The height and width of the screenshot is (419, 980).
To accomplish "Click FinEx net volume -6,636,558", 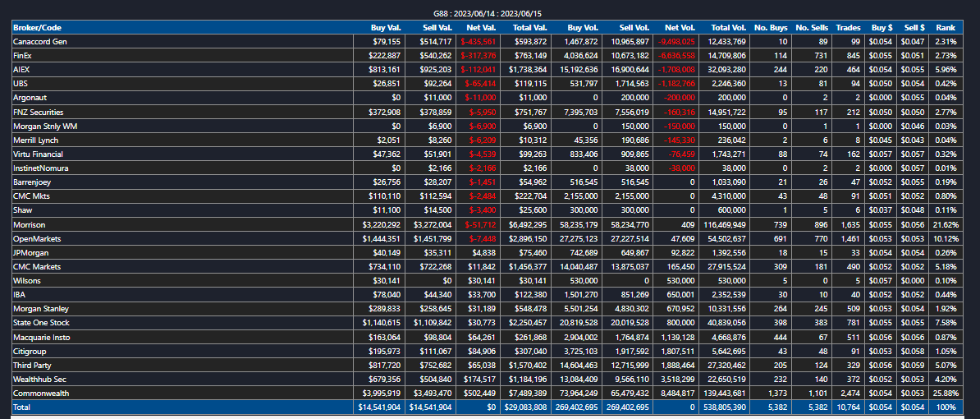I will click(x=676, y=56).
